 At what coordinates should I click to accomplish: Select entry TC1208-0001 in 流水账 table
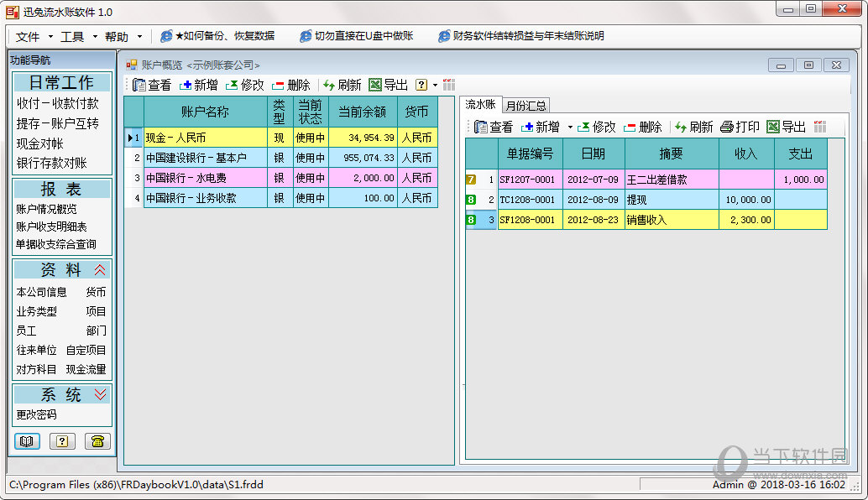(x=646, y=200)
